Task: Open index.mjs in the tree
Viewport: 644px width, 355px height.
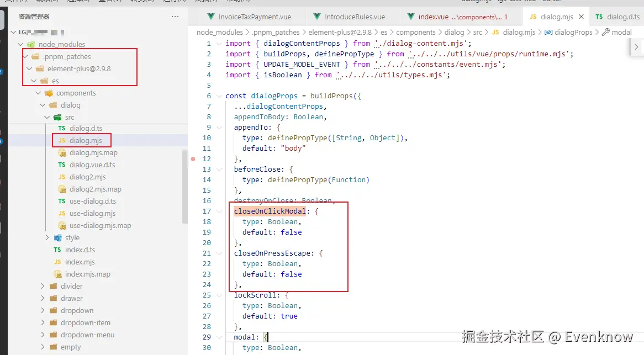Action: point(80,262)
